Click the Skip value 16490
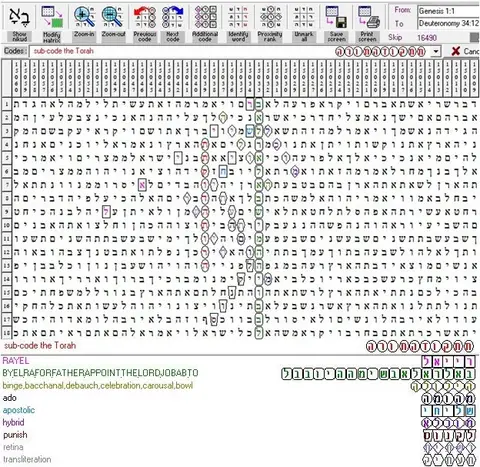 pyautogui.click(x=427, y=38)
